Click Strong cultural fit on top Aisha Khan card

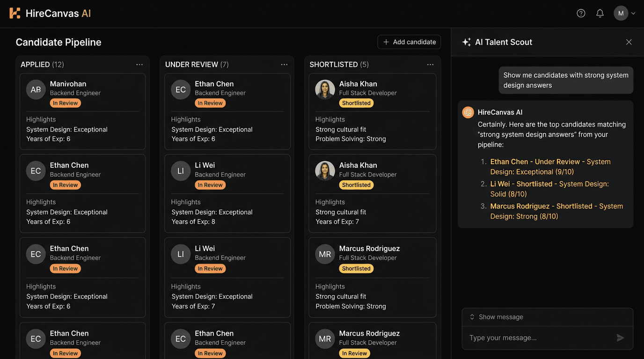pyautogui.click(x=341, y=129)
